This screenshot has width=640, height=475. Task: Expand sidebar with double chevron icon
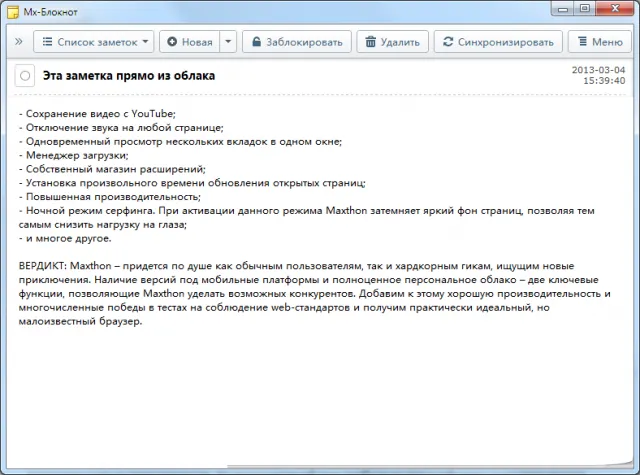(x=19, y=42)
